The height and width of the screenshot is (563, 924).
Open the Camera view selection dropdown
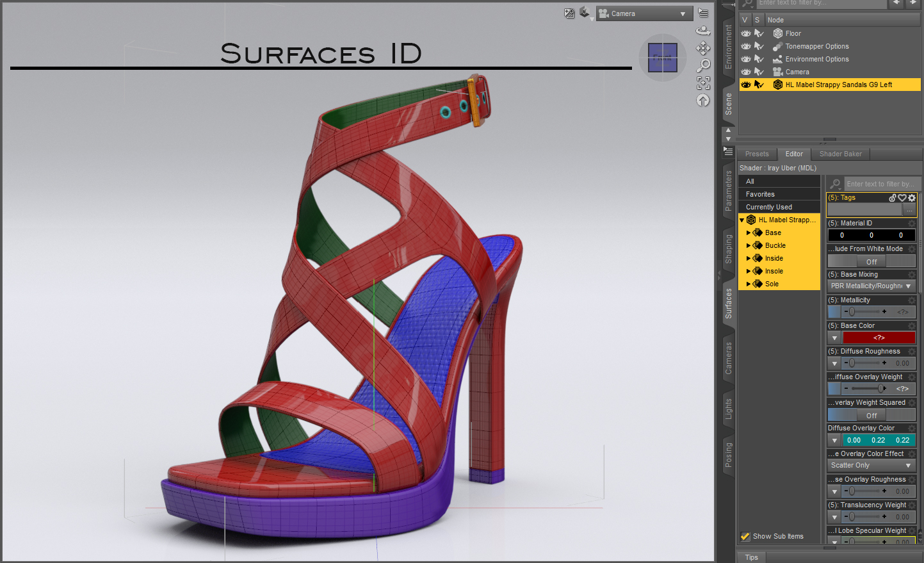click(x=644, y=13)
